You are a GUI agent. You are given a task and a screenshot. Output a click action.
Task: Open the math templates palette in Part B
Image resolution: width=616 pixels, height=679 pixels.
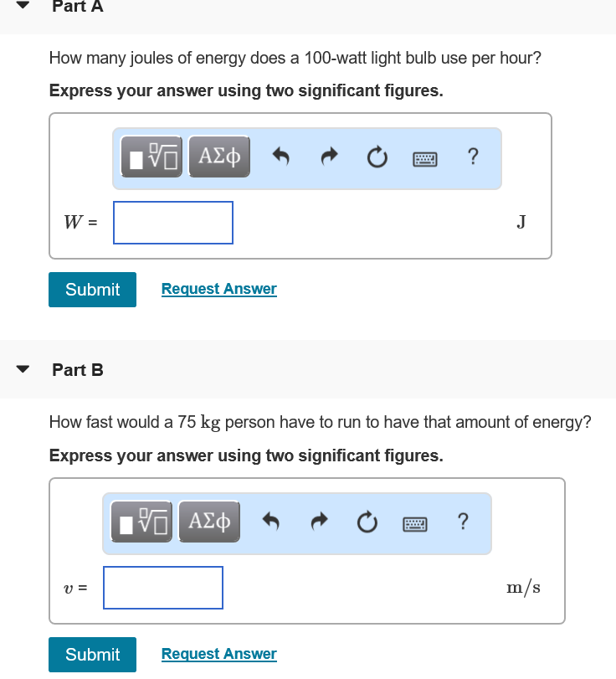click(141, 521)
